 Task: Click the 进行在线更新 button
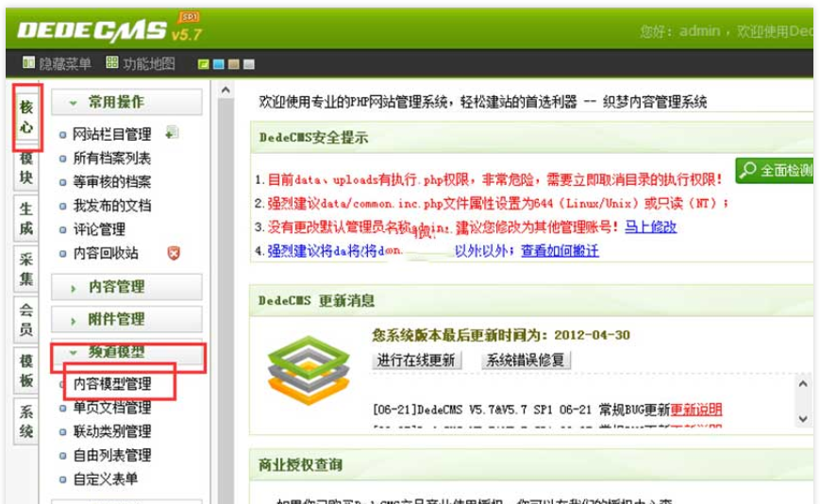coord(416,360)
